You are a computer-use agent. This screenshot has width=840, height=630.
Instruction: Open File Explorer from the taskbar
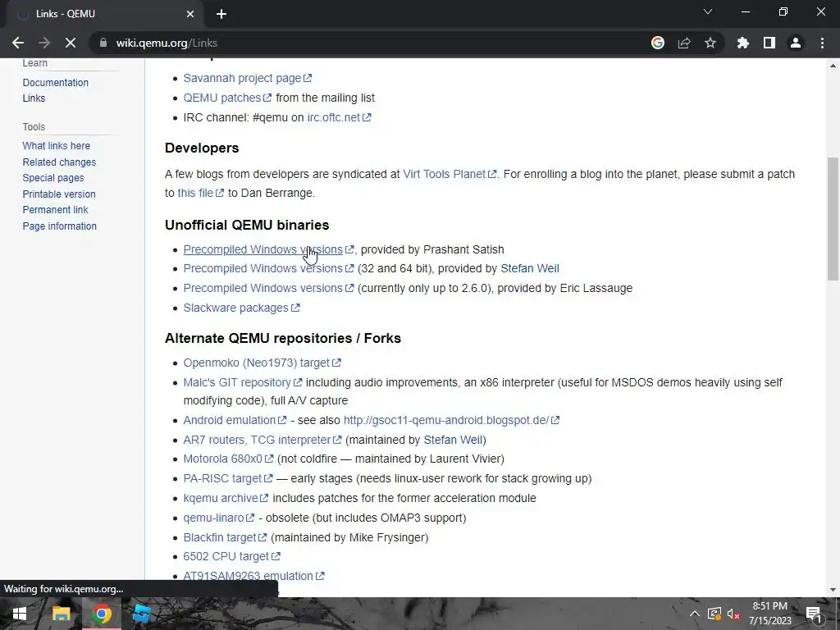click(x=61, y=614)
